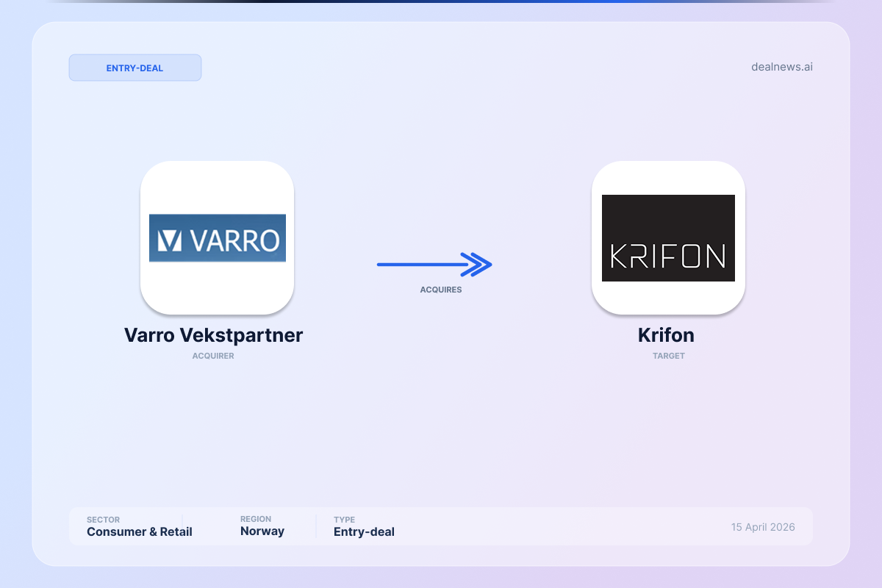This screenshot has width=882, height=588.
Task: Select the TYPE field label
Action: (344, 520)
